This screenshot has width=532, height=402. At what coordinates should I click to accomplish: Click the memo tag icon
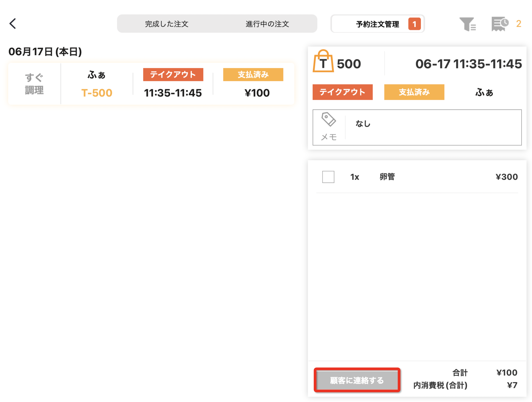pos(328,119)
